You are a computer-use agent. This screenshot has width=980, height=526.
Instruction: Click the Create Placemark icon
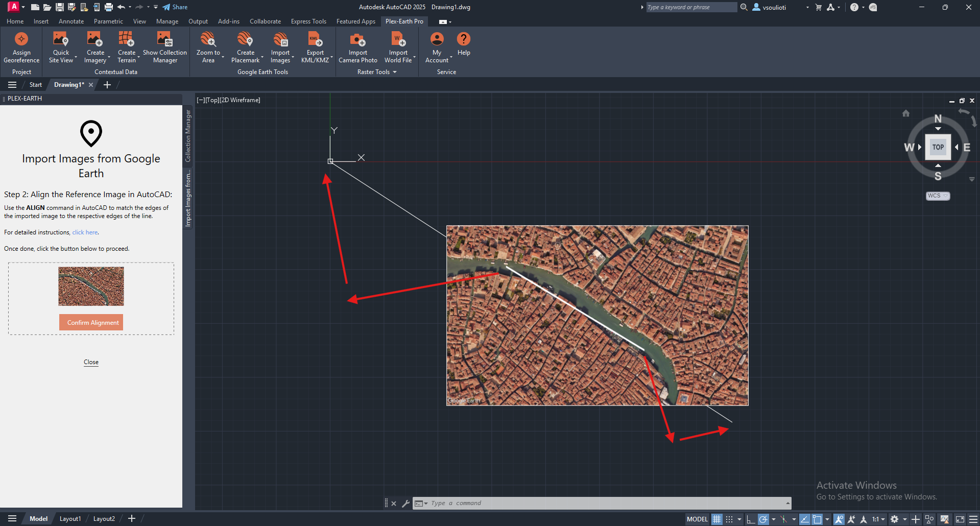tap(245, 39)
